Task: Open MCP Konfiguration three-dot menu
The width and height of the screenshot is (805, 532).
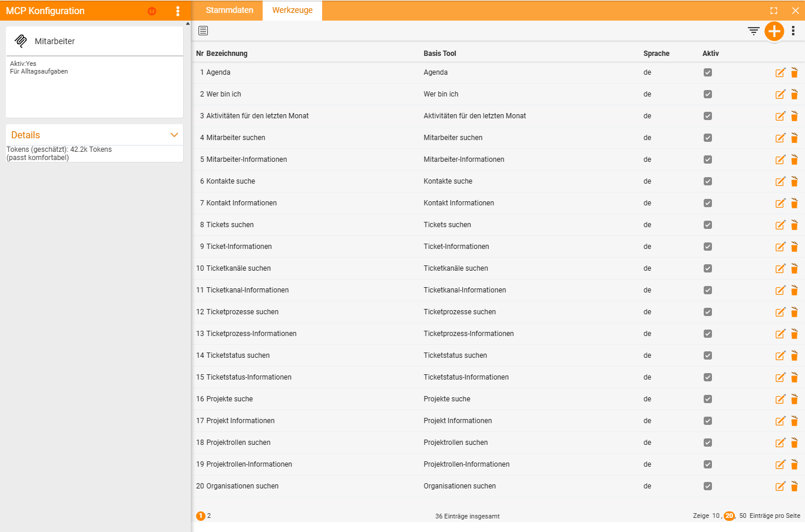Action: pos(178,11)
